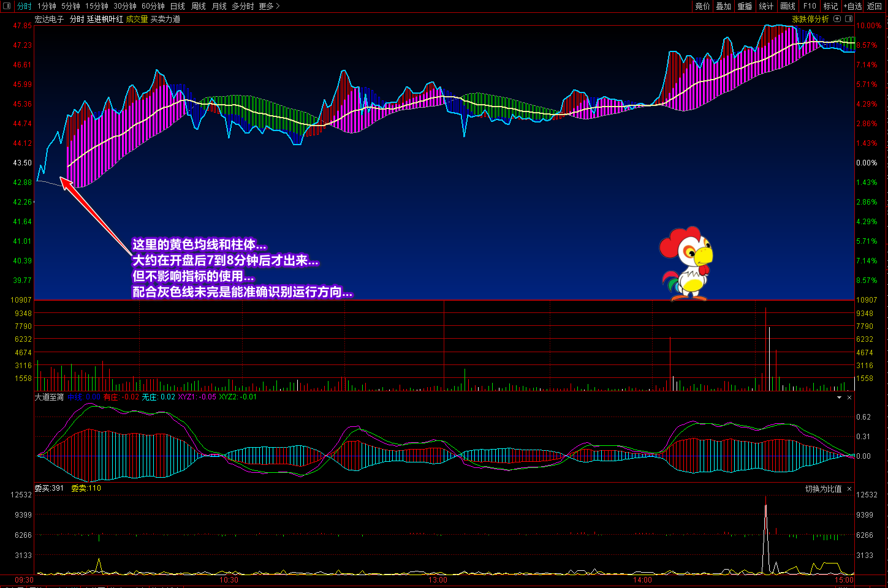Open the 60分钟 period tab
Screen dimensions: 888x588
pos(153,6)
